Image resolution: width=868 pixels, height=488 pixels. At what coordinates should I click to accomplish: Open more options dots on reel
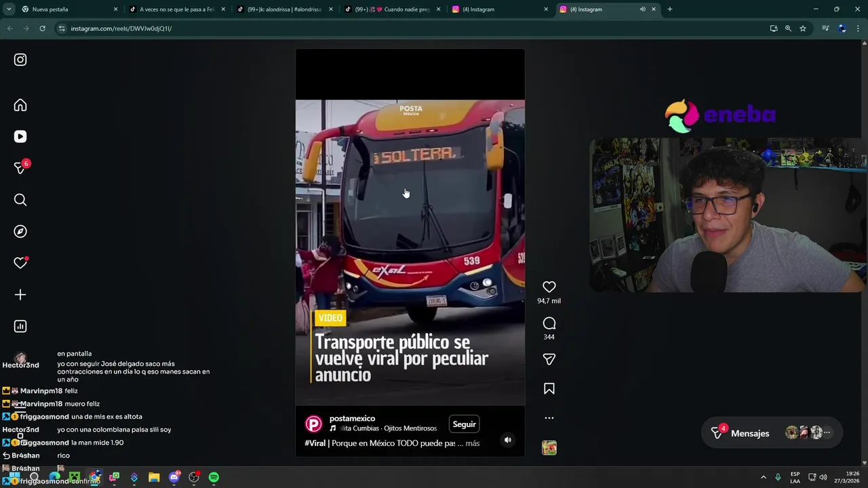coord(549,418)
